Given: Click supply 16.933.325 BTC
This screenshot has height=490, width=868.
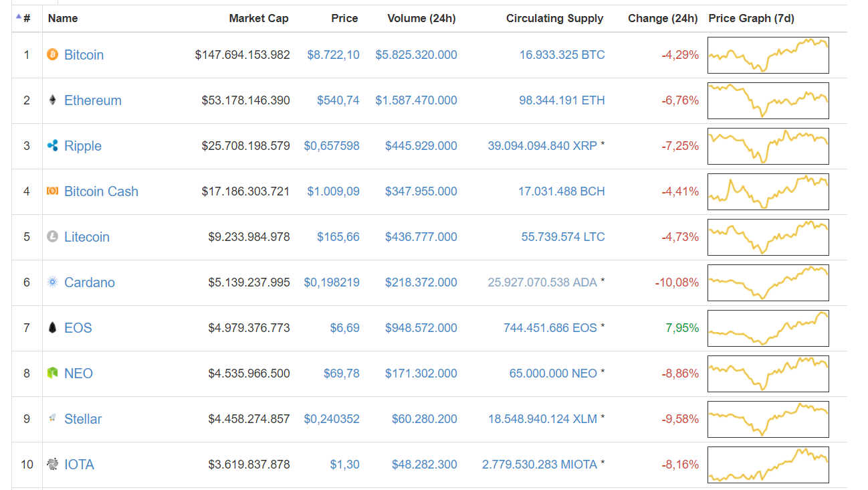Looking at the screenshot, I should pyautogui.click(x=562, y=55).
